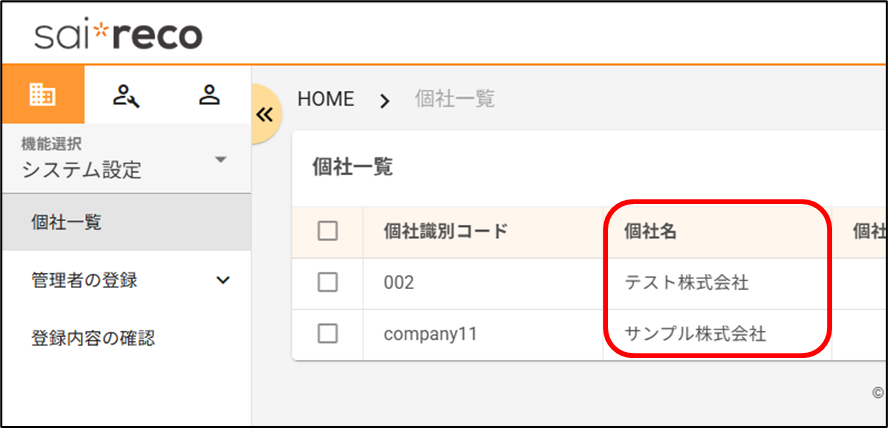Expand the 管理者の登録 submenu chevron

point(222,280)
